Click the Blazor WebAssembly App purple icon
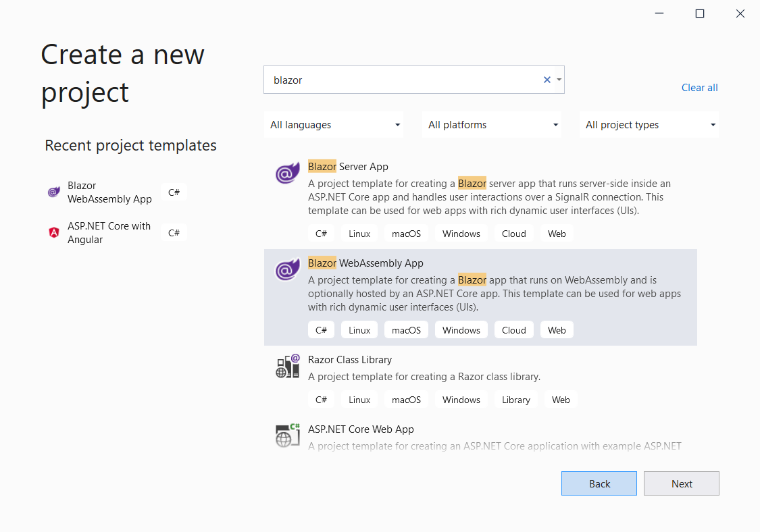760x532 pixels. (x=287, y=269)
